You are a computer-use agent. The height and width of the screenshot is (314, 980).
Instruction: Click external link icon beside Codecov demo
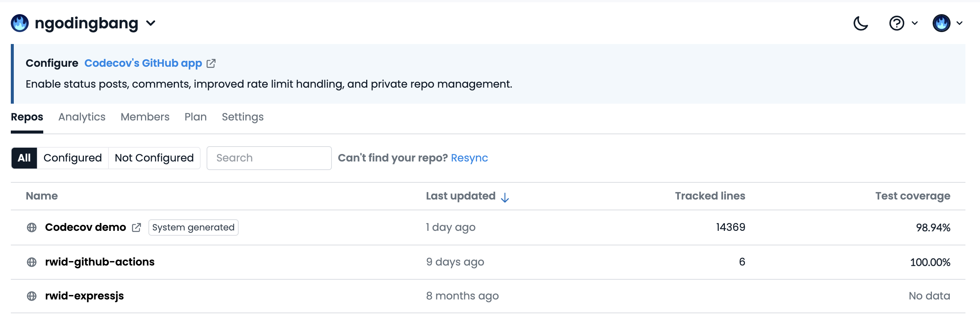(x=136, y=227)
